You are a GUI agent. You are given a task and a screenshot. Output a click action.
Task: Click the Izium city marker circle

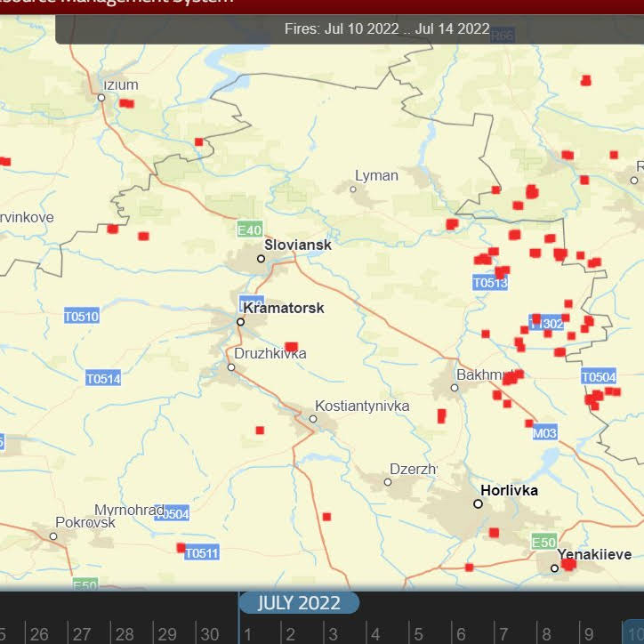(x=101, y=98)
